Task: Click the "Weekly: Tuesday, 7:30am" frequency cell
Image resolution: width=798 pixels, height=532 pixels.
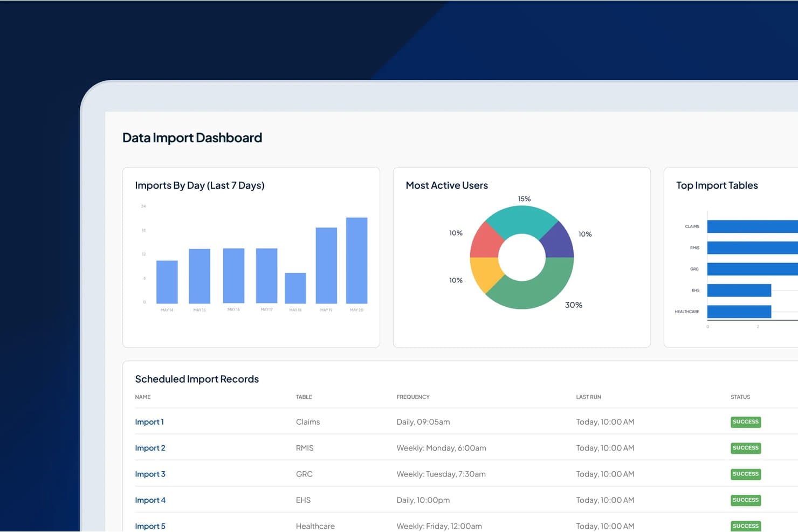Action: [441, 474]
